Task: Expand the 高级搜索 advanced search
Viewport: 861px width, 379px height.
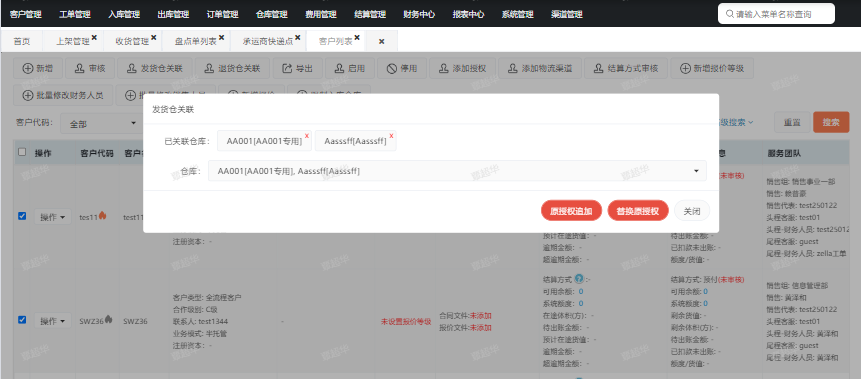Action: point(736,122)
